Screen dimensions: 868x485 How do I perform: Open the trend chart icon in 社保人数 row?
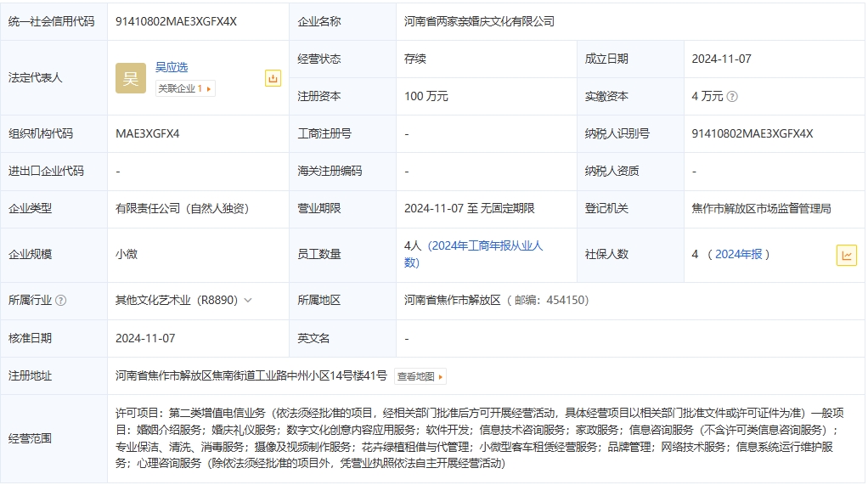click(x=846, y=255)
